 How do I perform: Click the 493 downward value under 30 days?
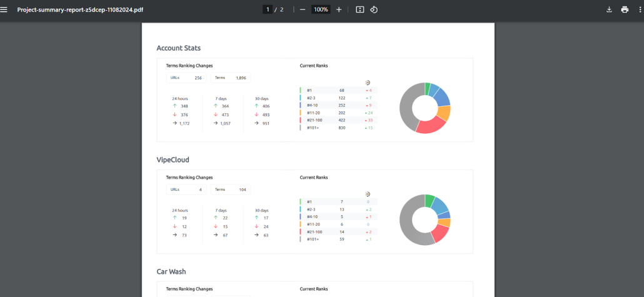click(x=266, y=114)
